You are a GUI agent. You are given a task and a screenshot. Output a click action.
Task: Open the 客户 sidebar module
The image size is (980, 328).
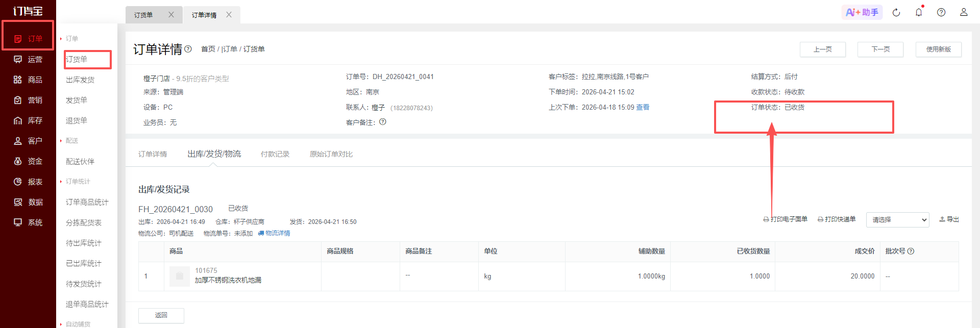(28, 141)
